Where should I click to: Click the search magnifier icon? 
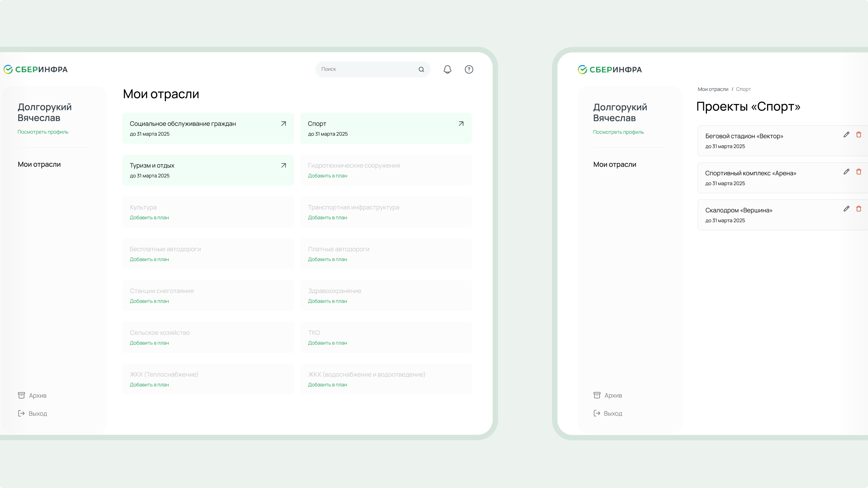pos(421,69)
